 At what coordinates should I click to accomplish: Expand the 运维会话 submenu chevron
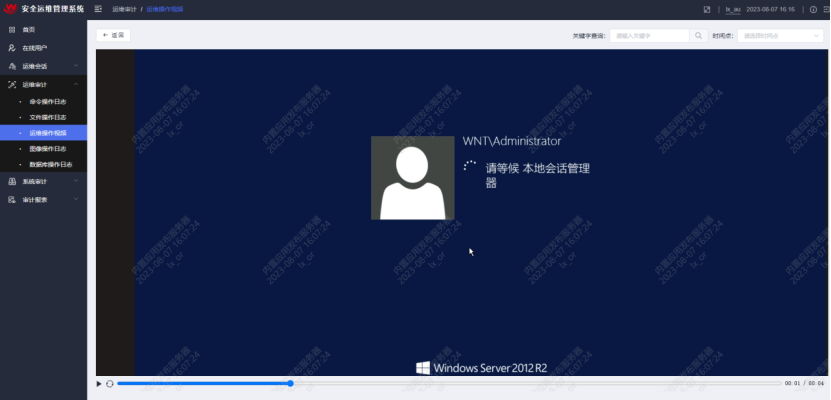pyautogui.click(x=76, y=66)
